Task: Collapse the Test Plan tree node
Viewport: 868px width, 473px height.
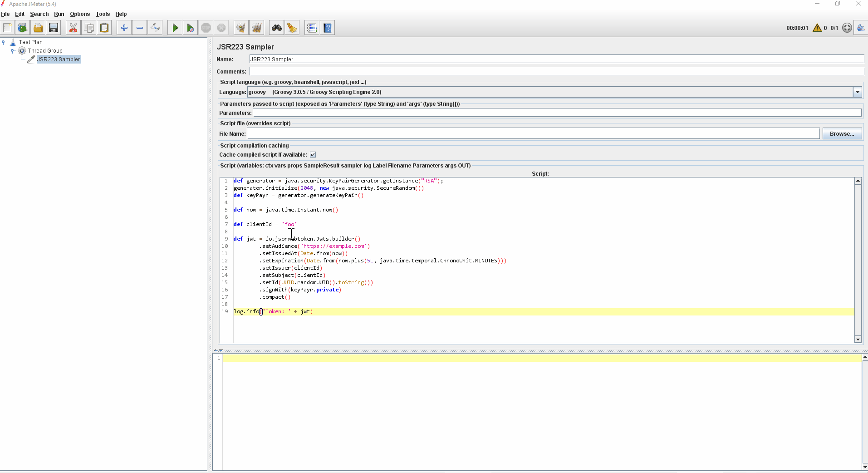Action: point(4,42)
